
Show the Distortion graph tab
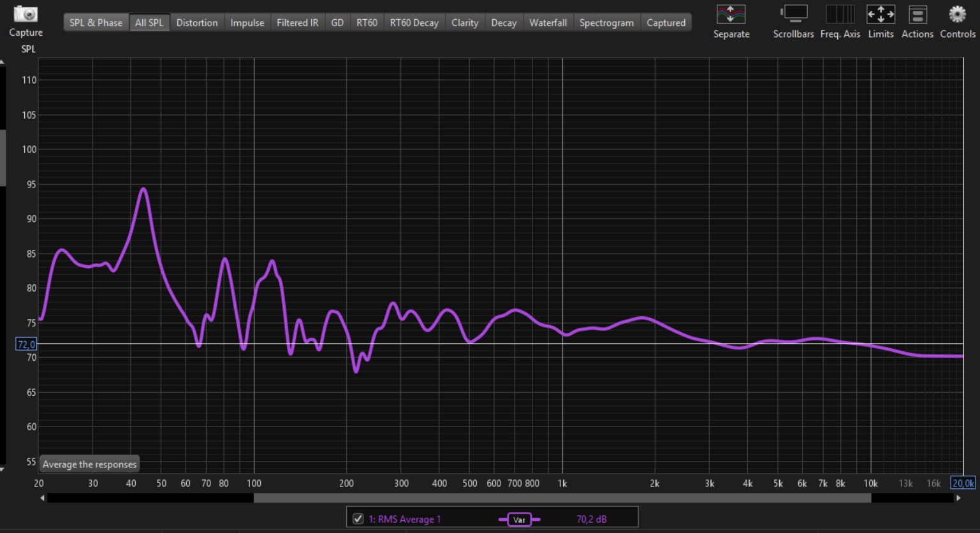(x=196, y=23)
